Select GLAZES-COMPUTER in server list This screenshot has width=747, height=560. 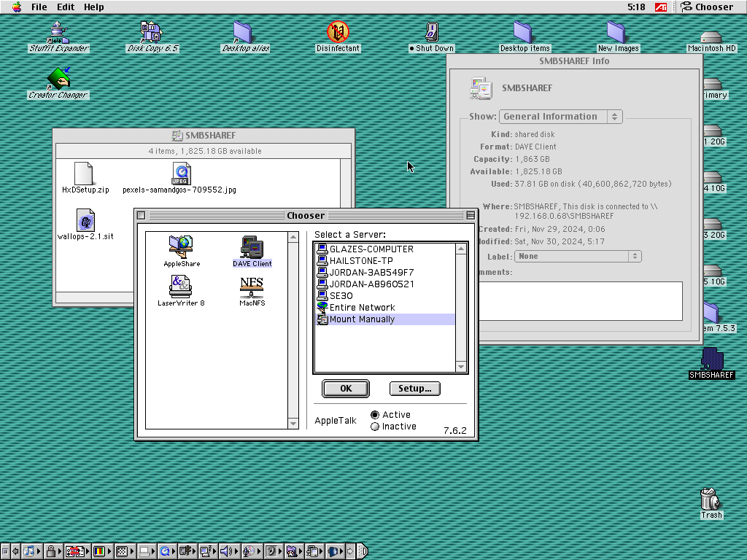coord(385,249)
